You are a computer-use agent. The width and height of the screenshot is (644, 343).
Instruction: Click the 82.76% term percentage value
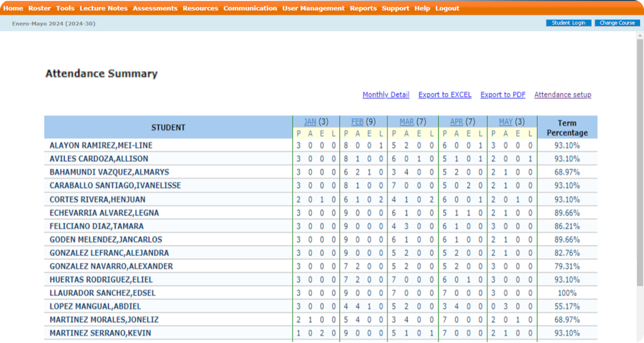(x=567, y=253)
